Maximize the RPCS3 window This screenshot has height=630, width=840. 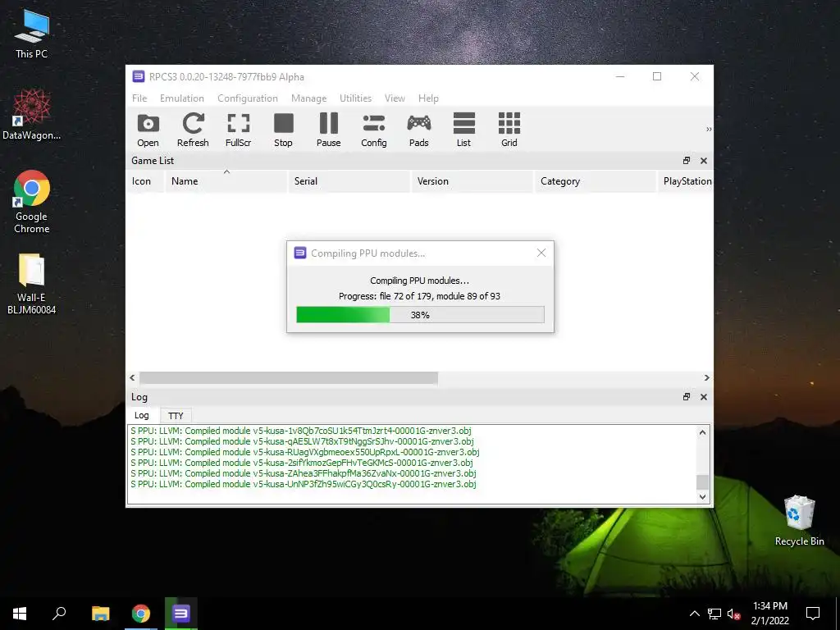tap(657, 76)
